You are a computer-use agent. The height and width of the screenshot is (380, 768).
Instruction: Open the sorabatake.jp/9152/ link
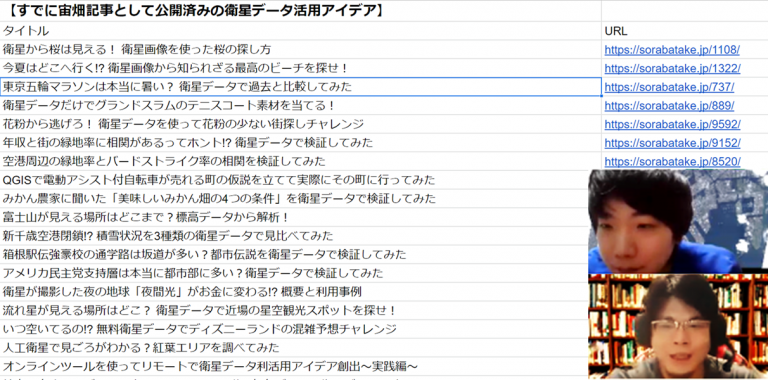point(672,143)
